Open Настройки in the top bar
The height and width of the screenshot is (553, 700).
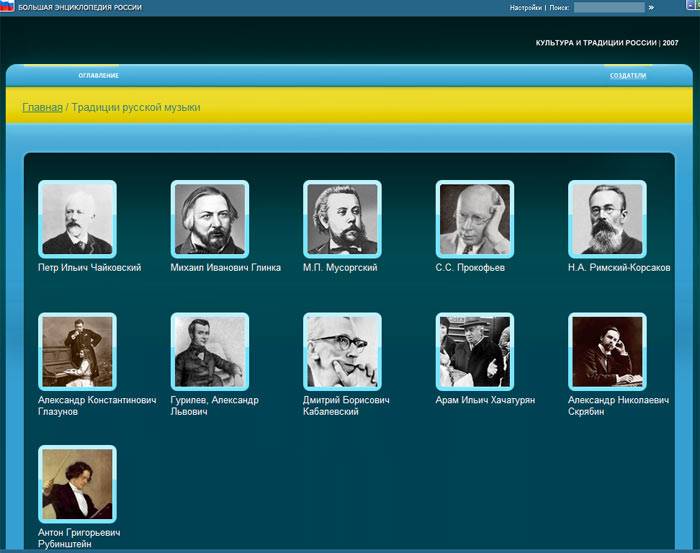(525, 8)
